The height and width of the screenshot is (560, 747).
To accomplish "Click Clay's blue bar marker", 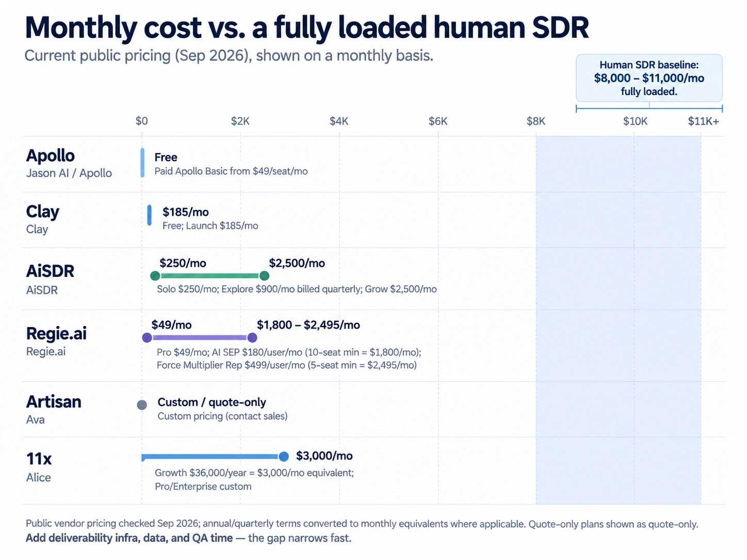I will point(150,215).
